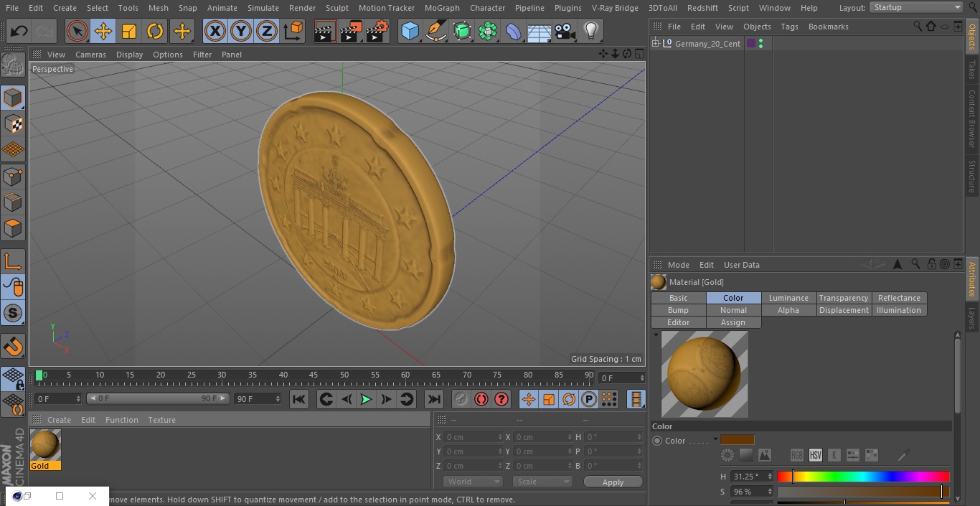980x506 pixels.
Task: Add a Cube primitive object
Action: (x=410, y=31)
